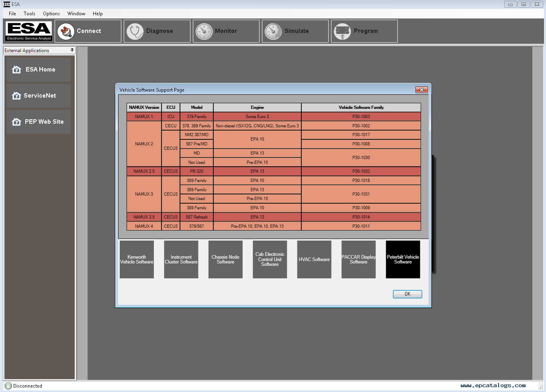Click the Engine column header
Image resolution: width=546 pixels, height=392 pixels.
tap(257, 107)
